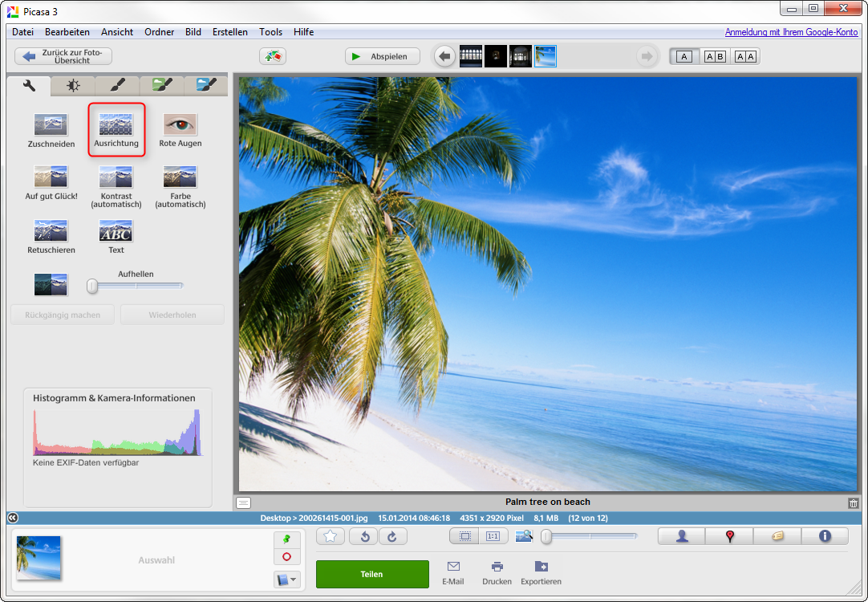Click the green Teilen button

click(372, 574)
